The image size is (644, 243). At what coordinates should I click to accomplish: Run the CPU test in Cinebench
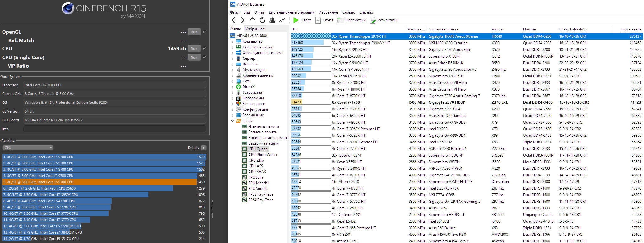pyautogui.click(x=194, y=48)
